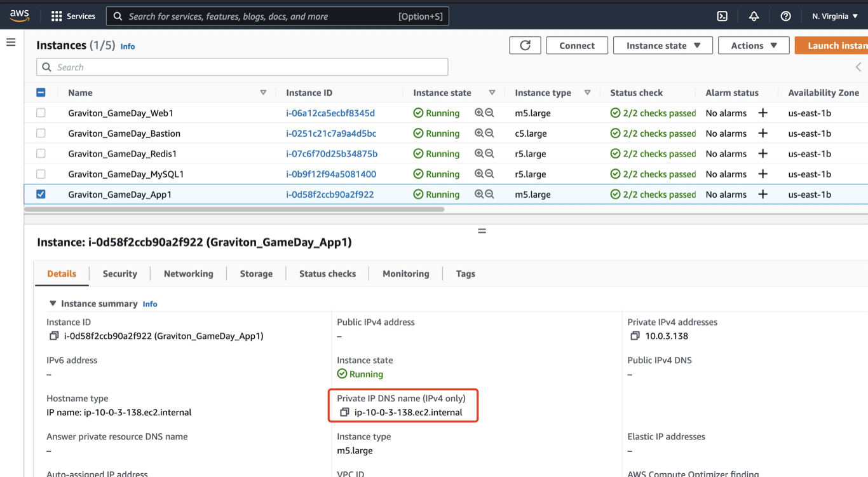Open the help question mark icon
Viewport: 868px width, 477px height.
[785, 16]
